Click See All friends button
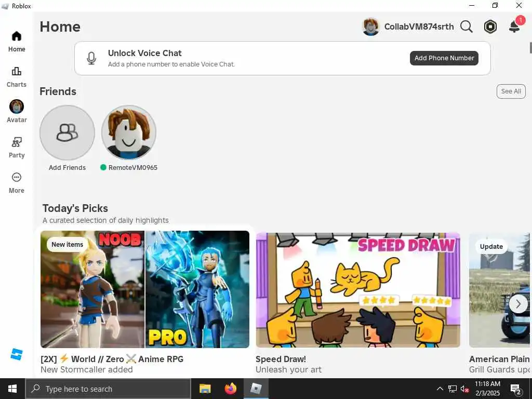Viewport: 532px width, 399px height. [511, 91]
